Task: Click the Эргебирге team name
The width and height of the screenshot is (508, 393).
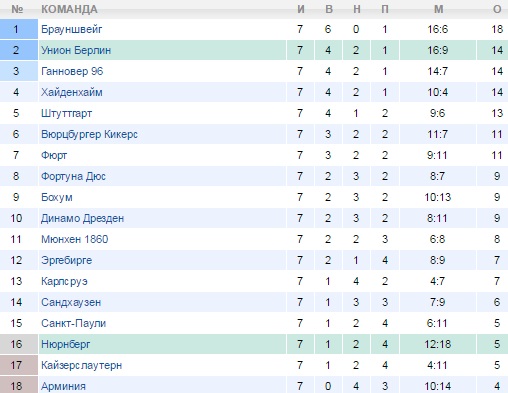Action: click(66, 260)
